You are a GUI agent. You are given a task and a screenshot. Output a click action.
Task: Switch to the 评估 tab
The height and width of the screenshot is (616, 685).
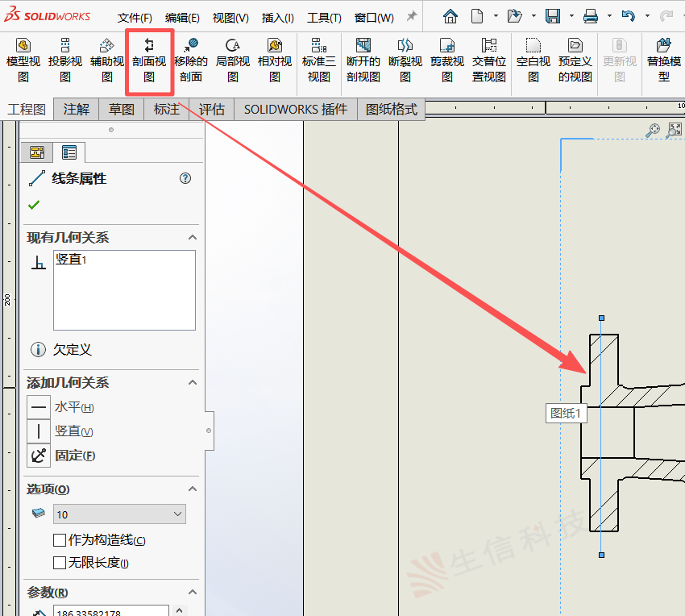tap(211, 109)
